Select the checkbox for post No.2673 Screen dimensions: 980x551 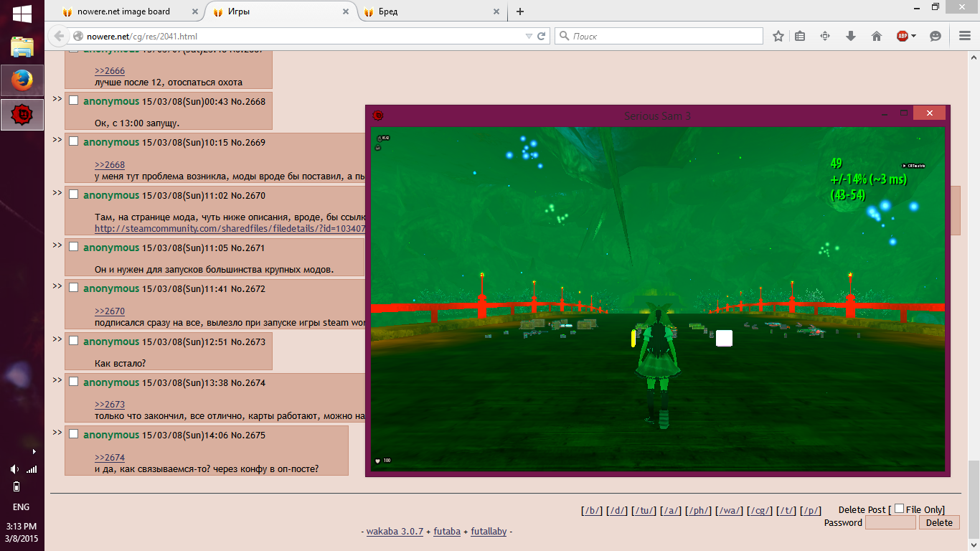pos(73,341)
